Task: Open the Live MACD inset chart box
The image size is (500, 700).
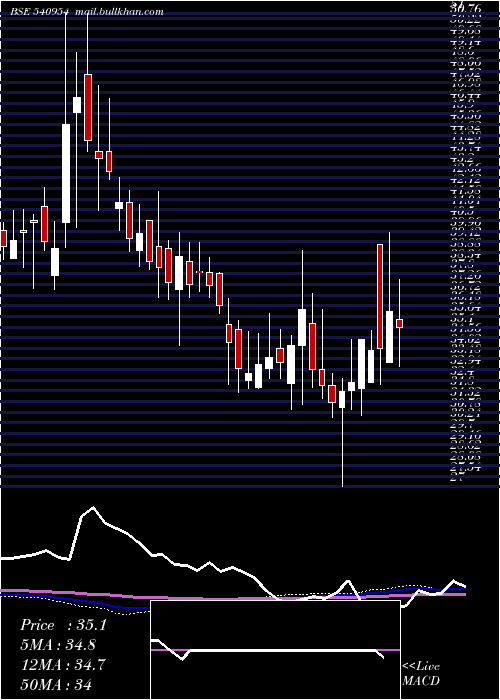Action: click(x=275, y=650)
